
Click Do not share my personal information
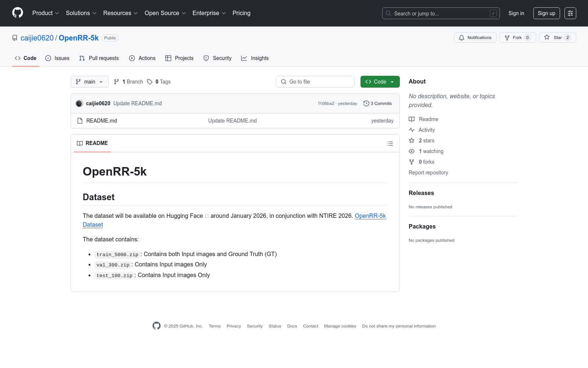pos(399,326)
